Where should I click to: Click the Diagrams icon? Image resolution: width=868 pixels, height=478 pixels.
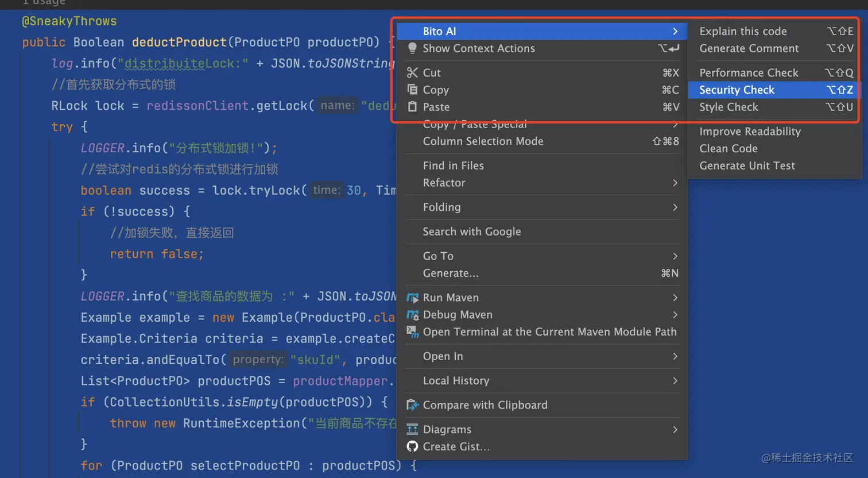[412, 429]
